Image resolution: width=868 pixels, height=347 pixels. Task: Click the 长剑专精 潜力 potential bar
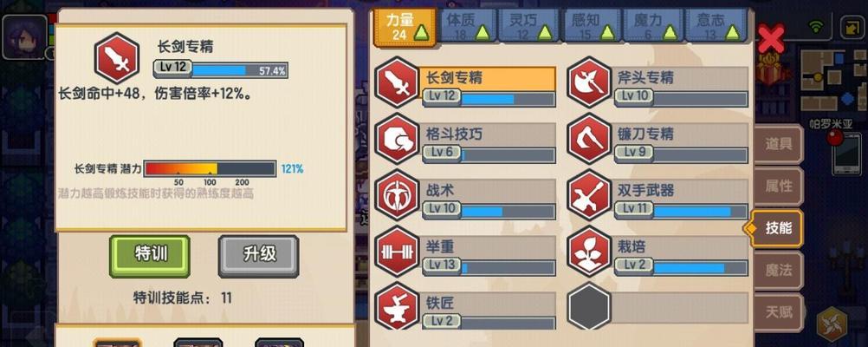[210, 169]
